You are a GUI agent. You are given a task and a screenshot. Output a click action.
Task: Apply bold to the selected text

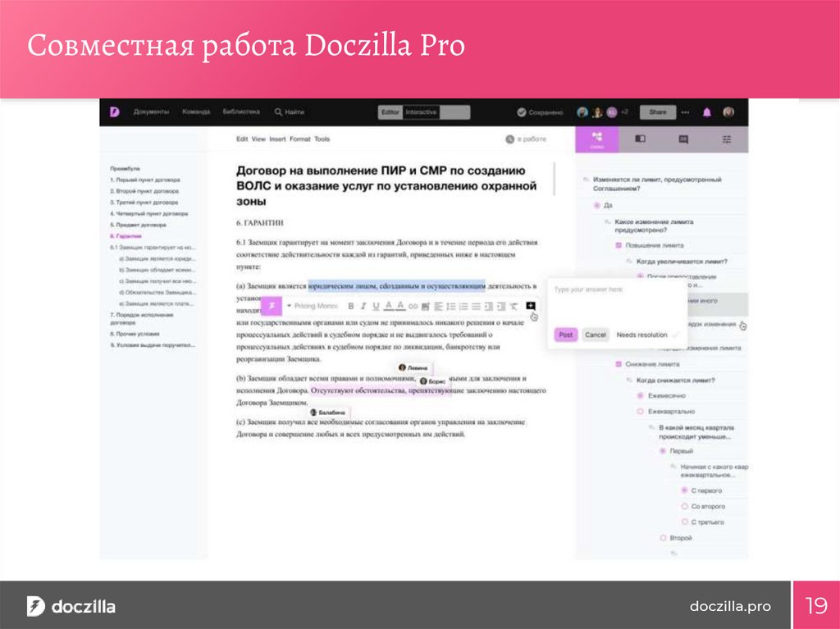click(x=351, y=306)
